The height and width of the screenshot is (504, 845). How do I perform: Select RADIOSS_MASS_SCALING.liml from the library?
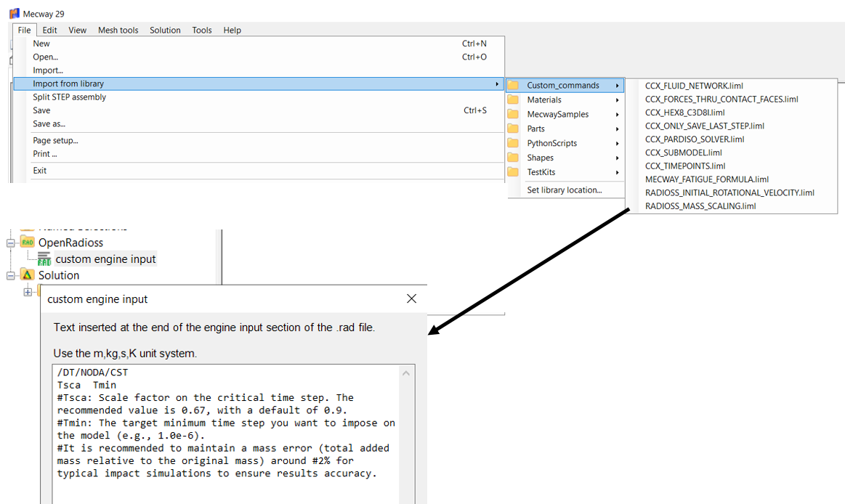700,206
